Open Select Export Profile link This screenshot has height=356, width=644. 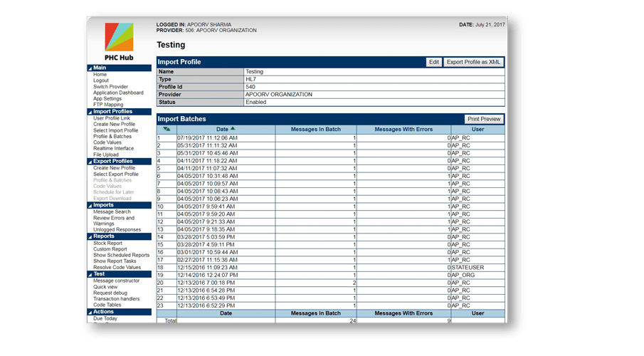click(x=116, y=174)
